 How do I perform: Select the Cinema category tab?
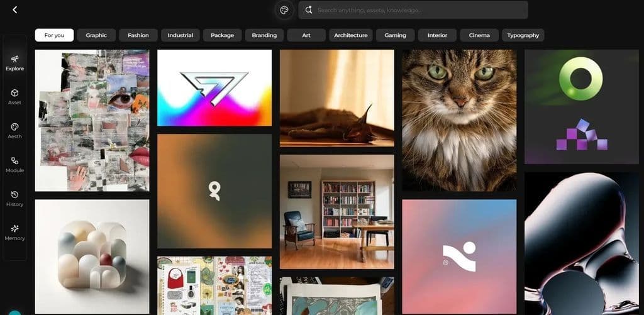pyautogui.click(x=479, y=35)
